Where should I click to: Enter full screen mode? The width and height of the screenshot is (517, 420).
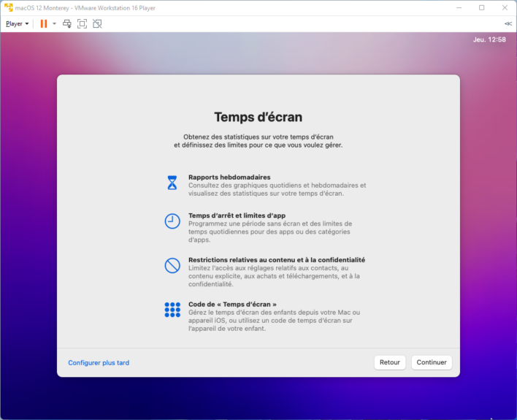pos(82,23)
